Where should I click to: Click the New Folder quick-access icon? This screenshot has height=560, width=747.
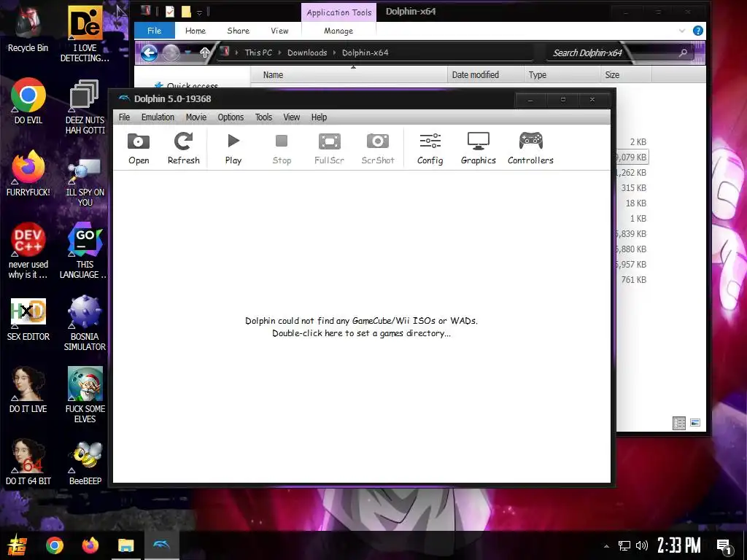point(186,12)
